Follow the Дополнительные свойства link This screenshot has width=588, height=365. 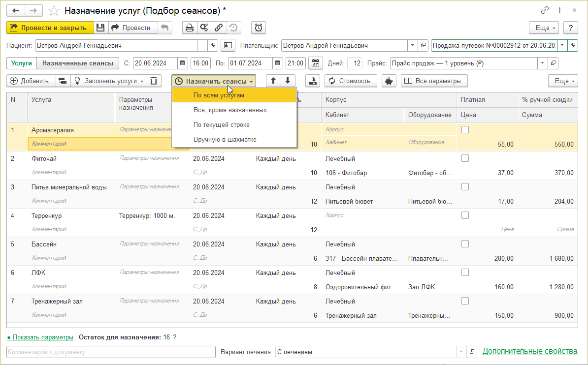[x=530, y=351]
